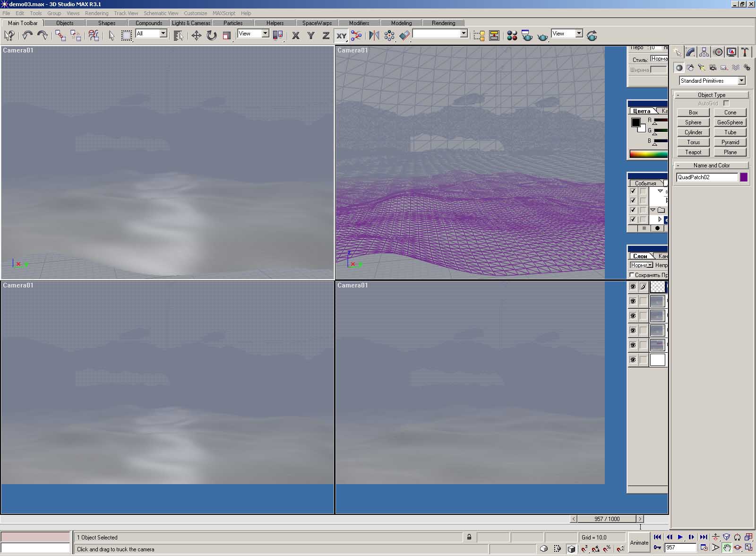Toggle the AutoGrid checkbox
This screenshot has height=556, width=756.
click(x=726, y=103)
